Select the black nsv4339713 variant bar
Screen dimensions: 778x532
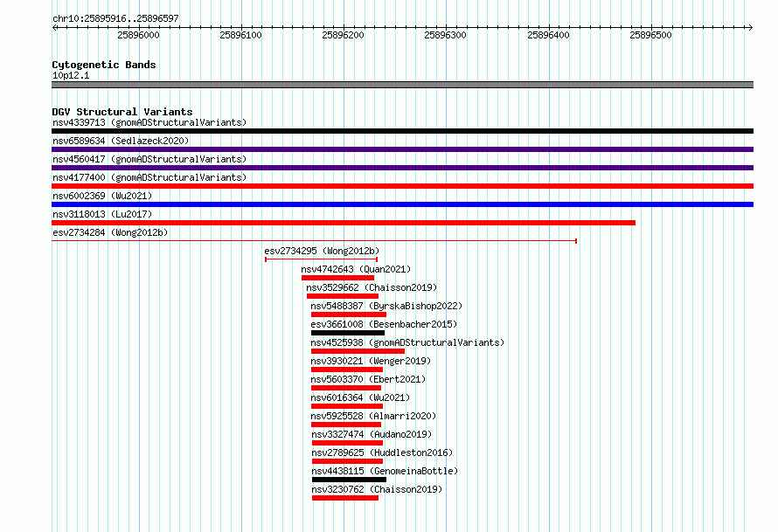pos(402,131)
